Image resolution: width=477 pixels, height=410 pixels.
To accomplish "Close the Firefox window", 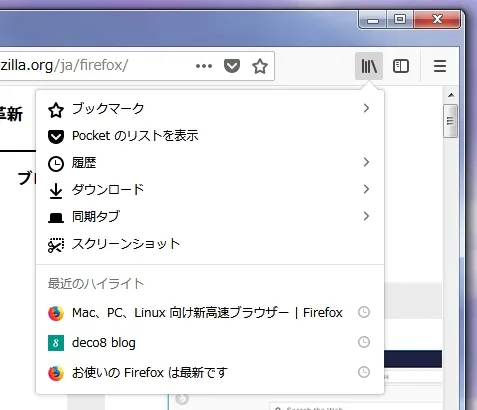I will point(437,20).
